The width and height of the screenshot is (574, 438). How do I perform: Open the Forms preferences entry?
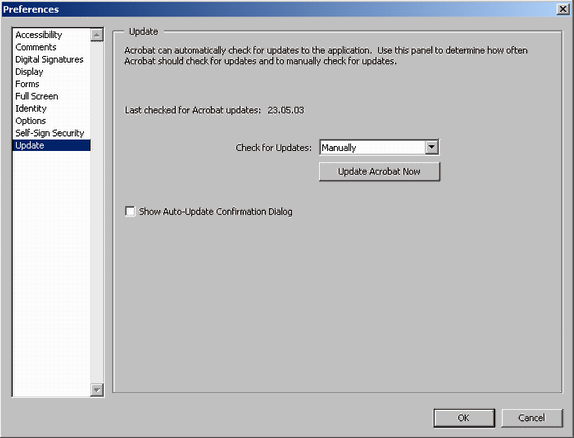27,84
